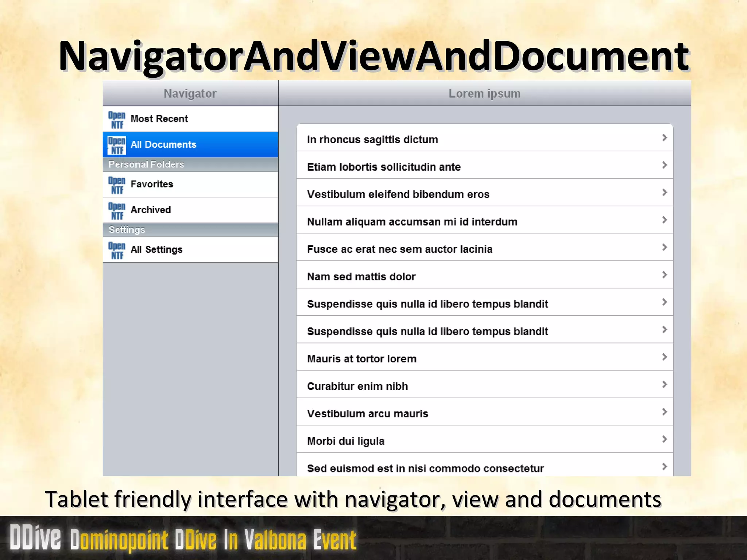Open Nullam aliquam accumsan mi id interdum
This screenshot has height=560, width=747.
tap(485, 220)
